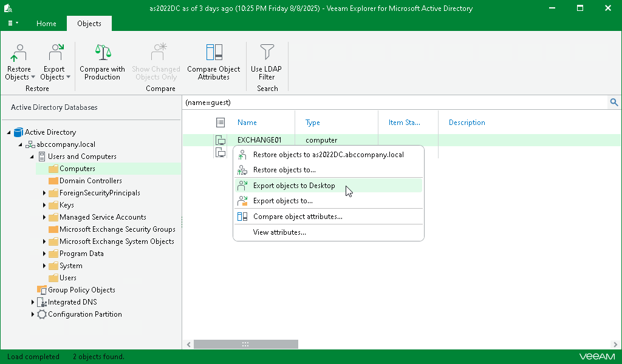The width and height of the screenshot is (622, 364).
Task: Select the Computers tree folder
Action: click(77, 169)
